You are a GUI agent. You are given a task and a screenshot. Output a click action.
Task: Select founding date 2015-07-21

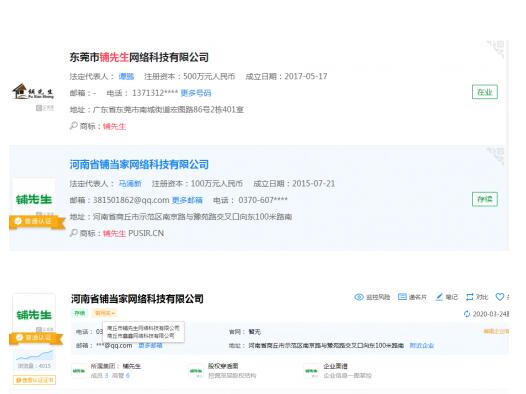pos(313,183)
